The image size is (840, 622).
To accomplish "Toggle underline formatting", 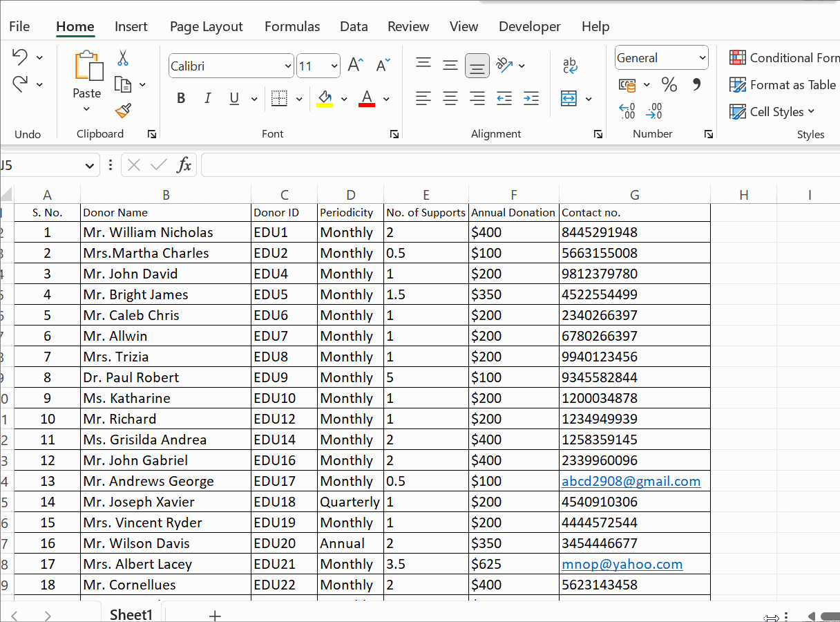I will pyautogui.click(x=233, y=97).
